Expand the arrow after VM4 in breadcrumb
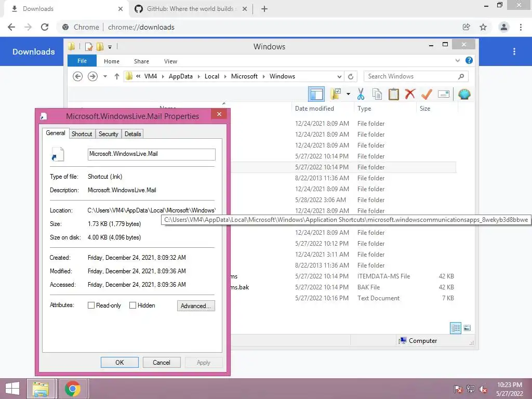Screen dimensions: 532x399 [x=163, y=76]
